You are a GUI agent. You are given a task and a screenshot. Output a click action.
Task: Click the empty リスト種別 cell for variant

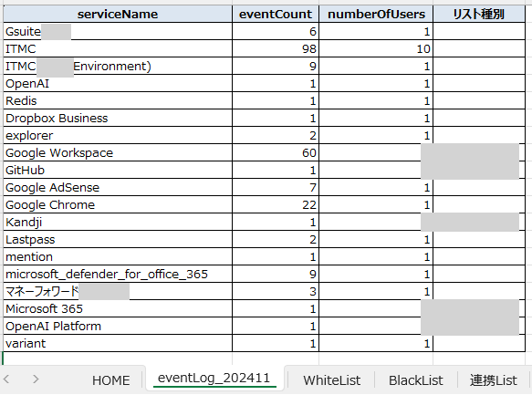pos(479,343)
